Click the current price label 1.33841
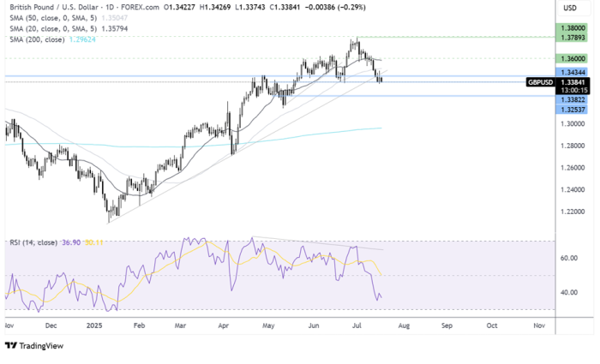Viewport: 600px width, 364px height. pyautogui.click(x=573, y=82)
